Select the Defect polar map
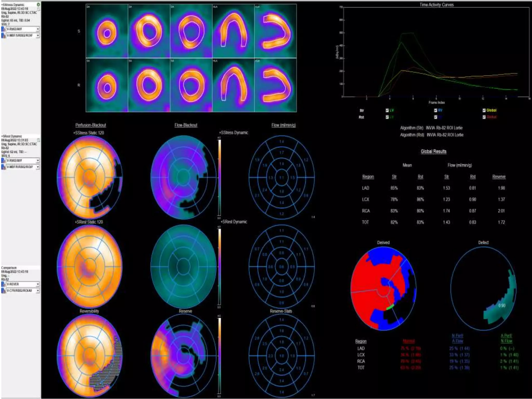Image resolution: width=532 pixels, height=399 pixels. coord(483,288)
